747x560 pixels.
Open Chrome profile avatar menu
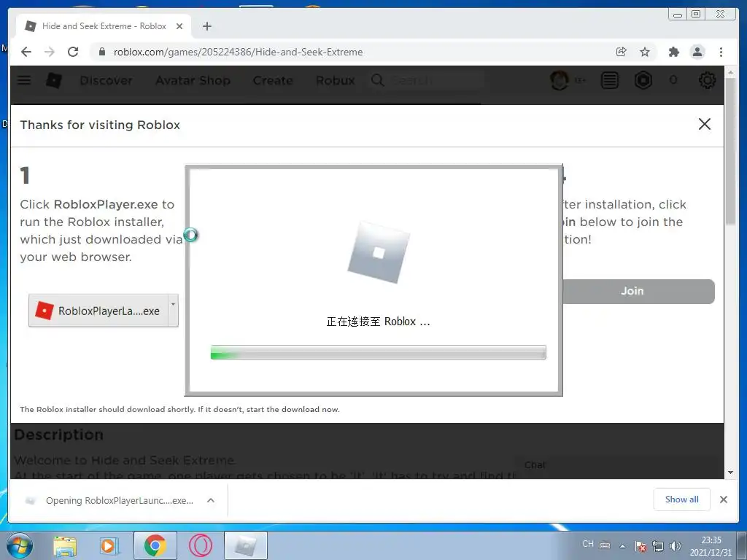(x=697, y=52)
